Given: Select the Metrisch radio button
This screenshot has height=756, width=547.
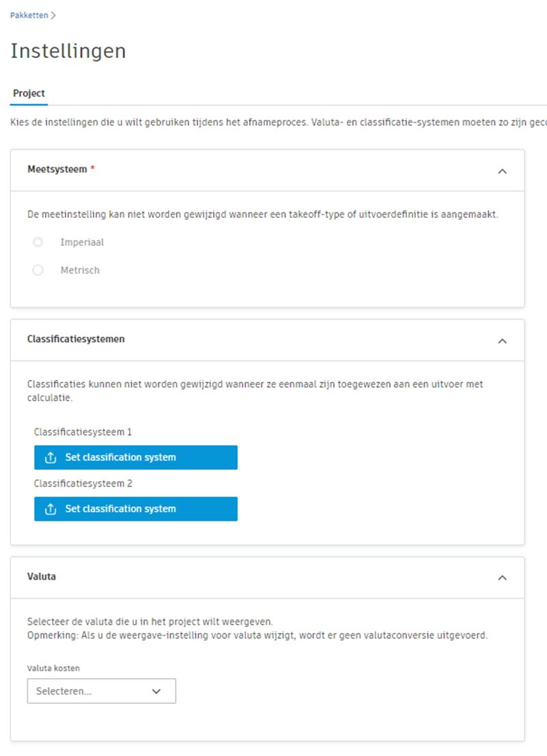Looking at the screenshot, I should click(38, 270).
